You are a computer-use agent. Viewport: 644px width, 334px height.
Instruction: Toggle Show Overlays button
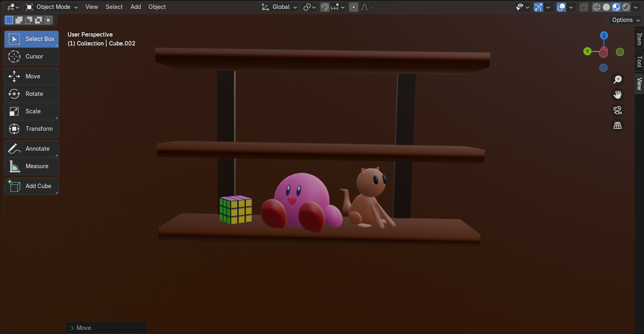click(561, 7)
